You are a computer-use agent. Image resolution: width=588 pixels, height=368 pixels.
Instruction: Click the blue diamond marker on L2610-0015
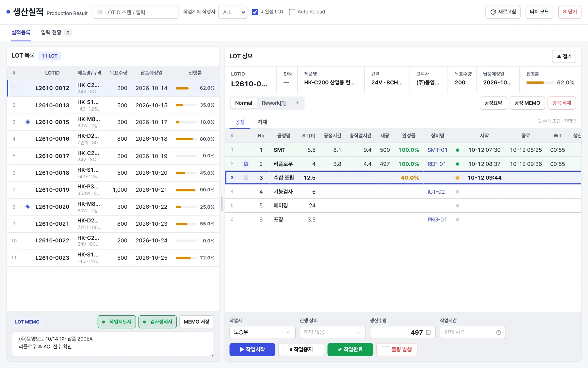coord(28,122)
